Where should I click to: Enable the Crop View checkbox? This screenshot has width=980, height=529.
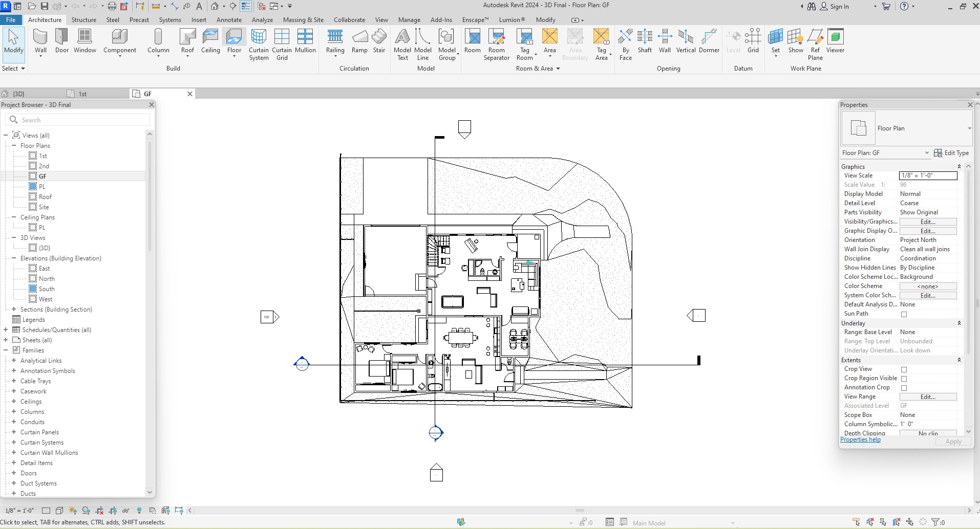coord(904,369)
